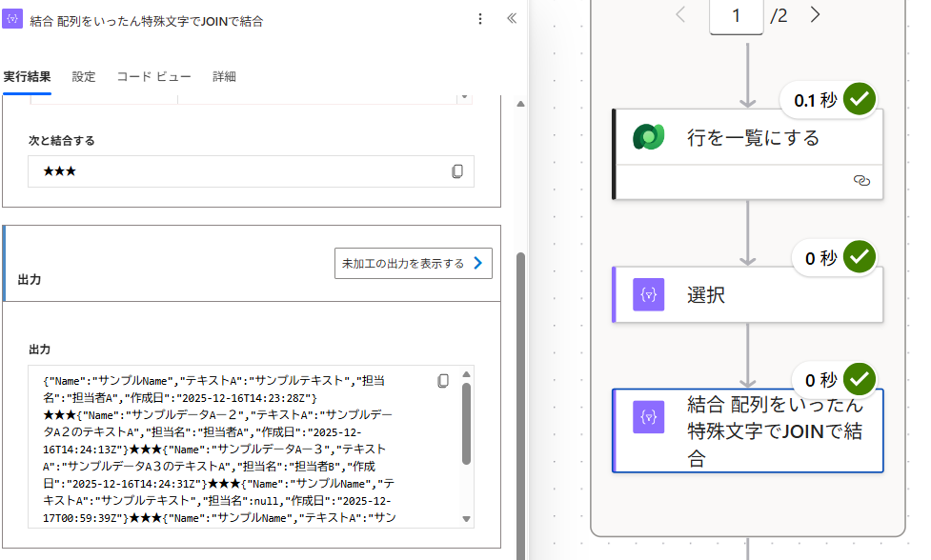Go to the next page arrow
The height and width of the screenshot is (560, 931).
pyautogui.click(x=815, y=14)
